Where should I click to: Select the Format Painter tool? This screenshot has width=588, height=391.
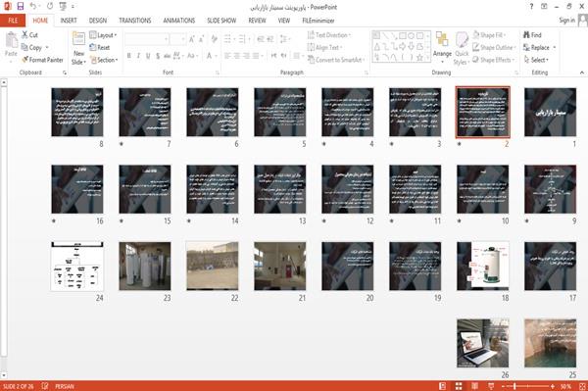pos(42,60)
